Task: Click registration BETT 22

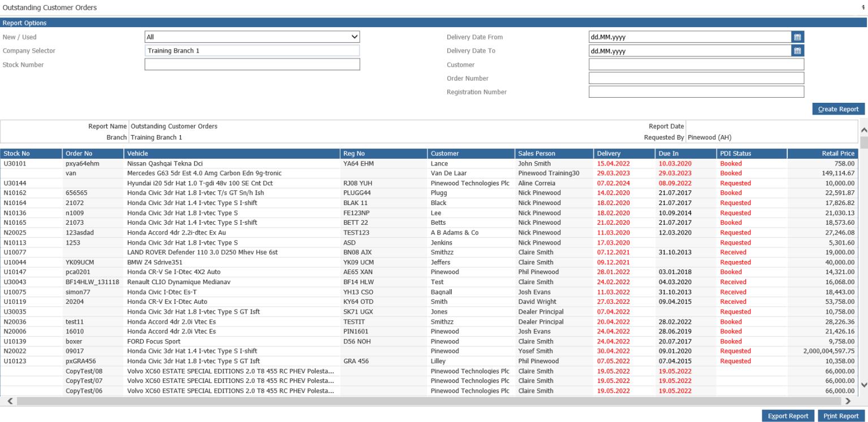Action: coord(356,223)
